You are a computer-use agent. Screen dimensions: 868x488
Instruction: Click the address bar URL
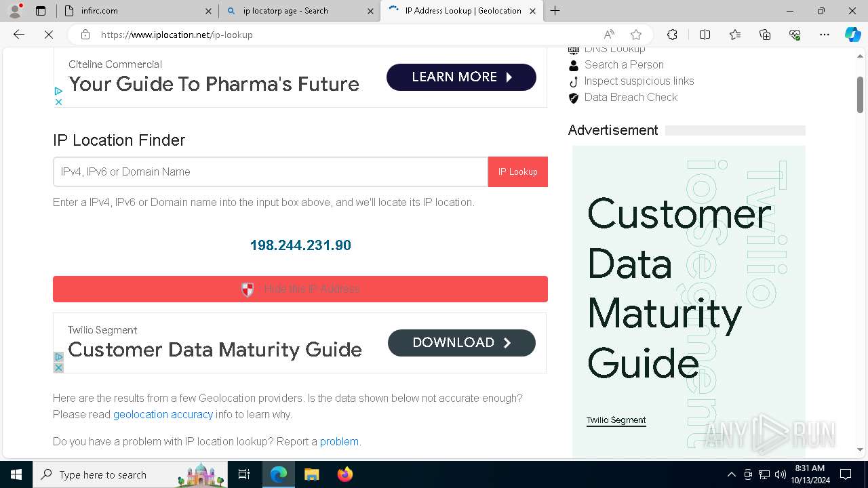point(177,35)
